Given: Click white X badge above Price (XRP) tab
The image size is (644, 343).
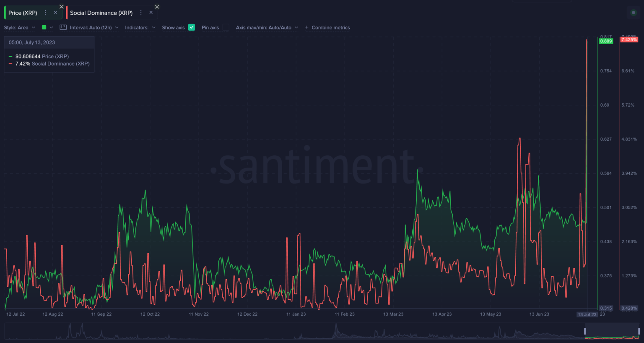Looking at the screenshot, I should 62,7.
